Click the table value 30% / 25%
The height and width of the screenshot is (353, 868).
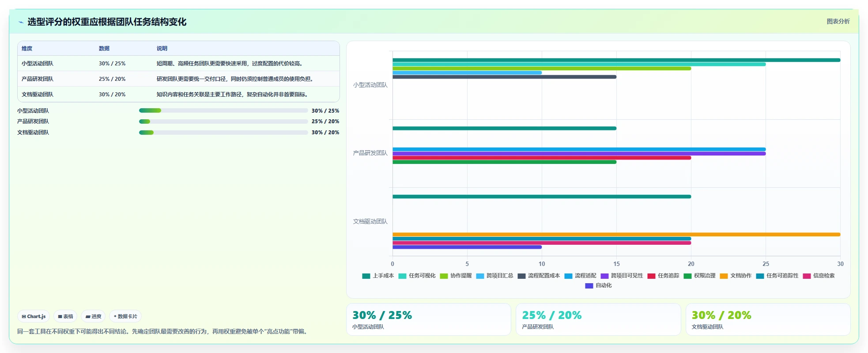click(112, 64)
